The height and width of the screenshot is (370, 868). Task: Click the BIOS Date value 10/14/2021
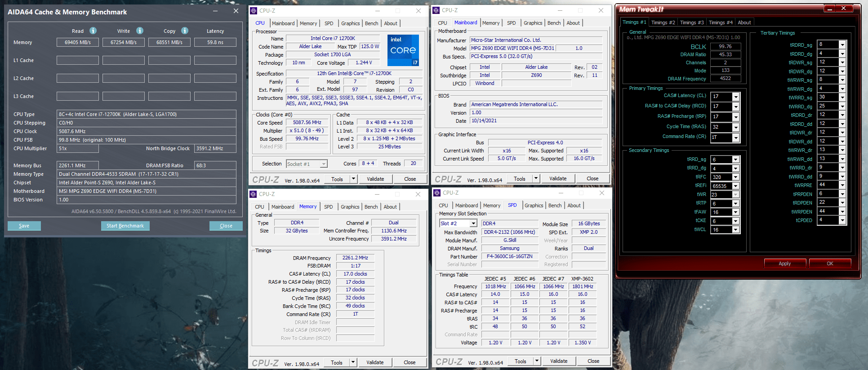coord(536,120)
